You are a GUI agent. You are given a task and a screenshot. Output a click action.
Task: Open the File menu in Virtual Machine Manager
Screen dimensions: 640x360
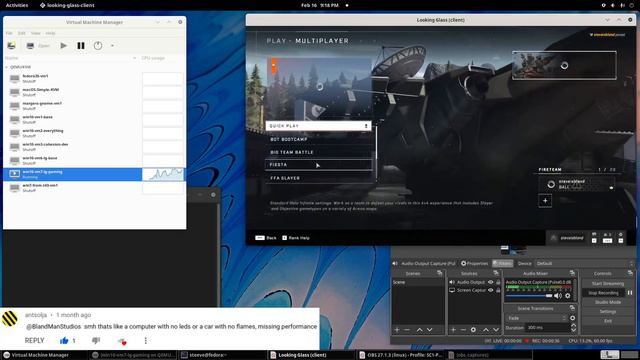(x=9, y=33)
